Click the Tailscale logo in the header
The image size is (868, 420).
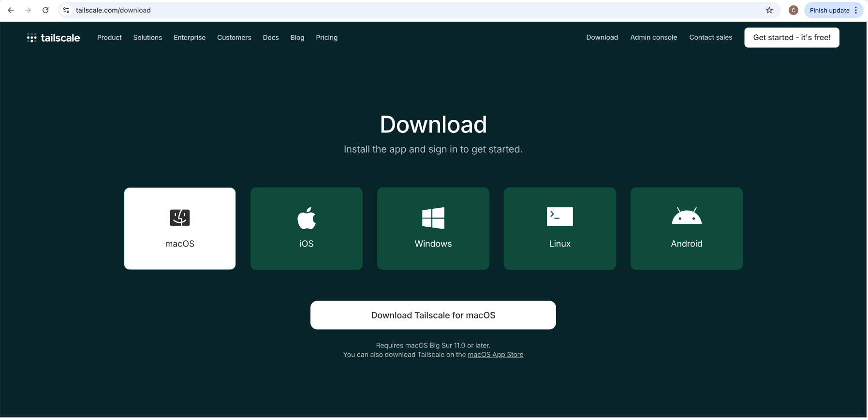53,38
